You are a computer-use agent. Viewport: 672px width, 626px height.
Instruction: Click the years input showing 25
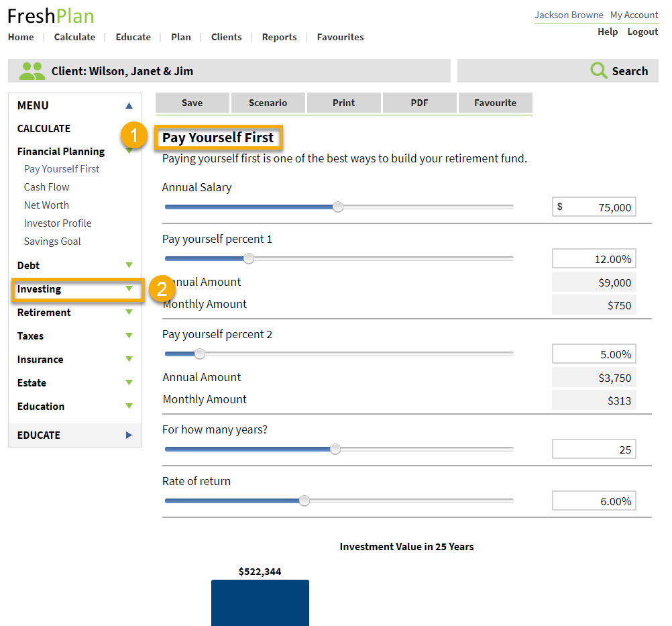click(x=594, y=450)
